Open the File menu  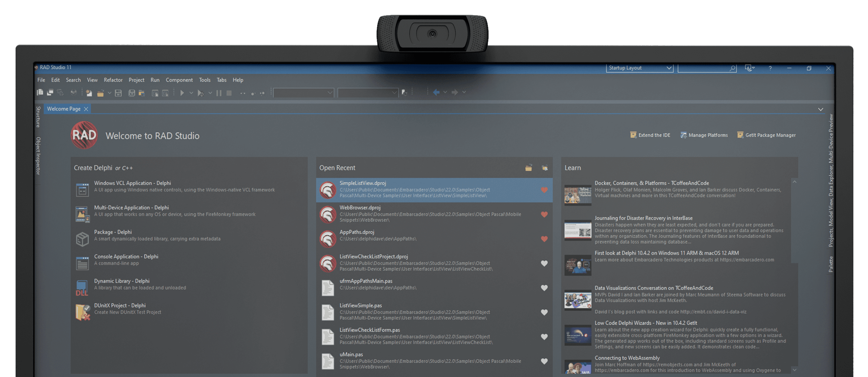tap(41, 80)
